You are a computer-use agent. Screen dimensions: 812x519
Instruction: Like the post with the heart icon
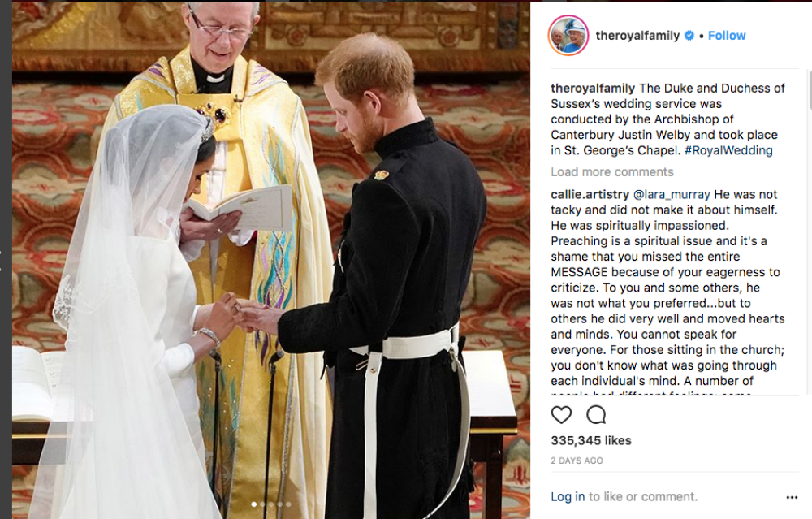pos(561,415)
